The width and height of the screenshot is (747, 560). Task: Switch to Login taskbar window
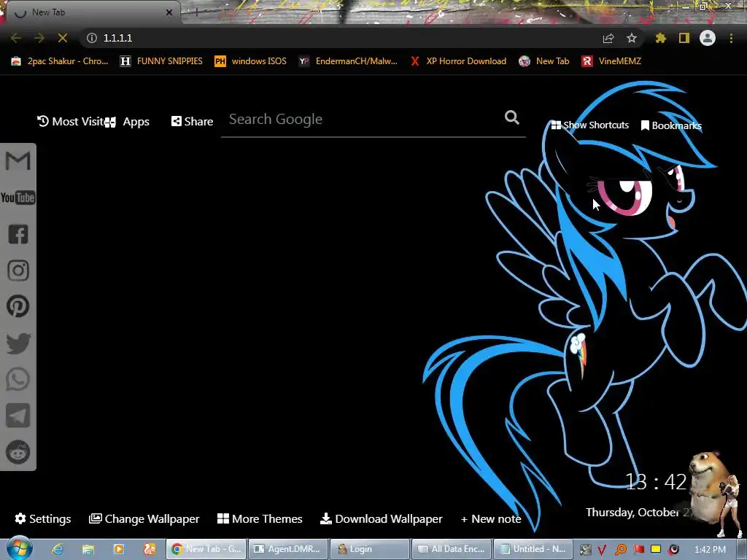click(x=370, y=549)
